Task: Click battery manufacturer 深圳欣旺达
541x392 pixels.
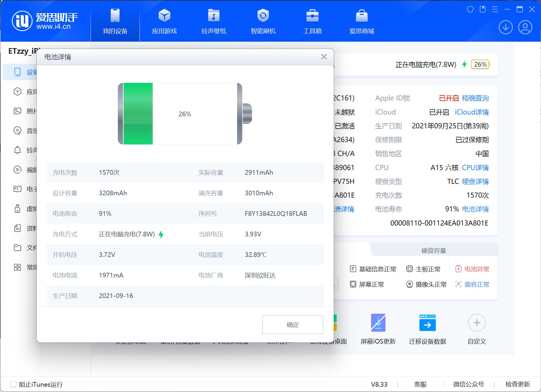Action: (x=260, y=275)
